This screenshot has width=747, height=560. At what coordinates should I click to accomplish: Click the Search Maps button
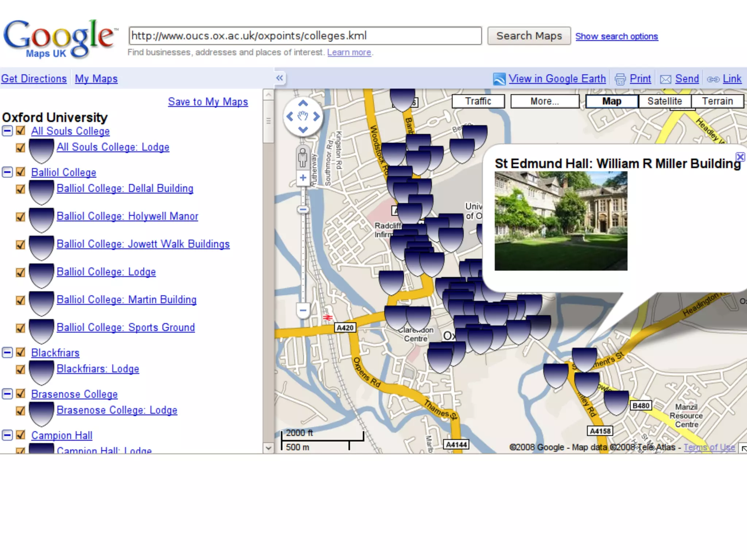point(529,36)
